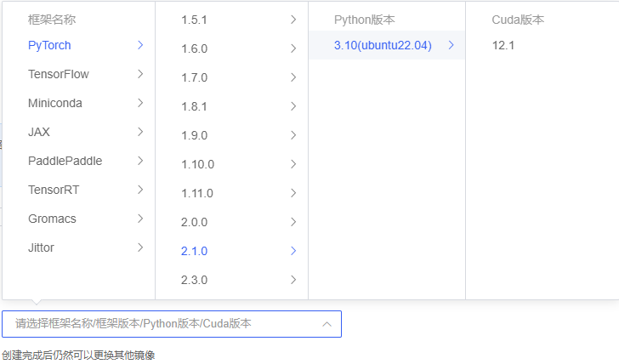Select TensorFlow framework option
The width and height of the screenshot is (619, 364).
tap(59, 74)
